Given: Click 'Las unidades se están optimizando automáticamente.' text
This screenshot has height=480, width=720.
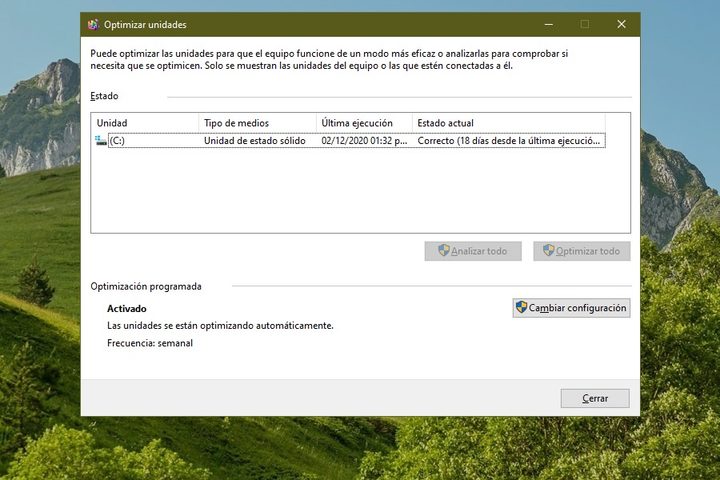Looking at the screenshot, I should (x=220, y=326).
